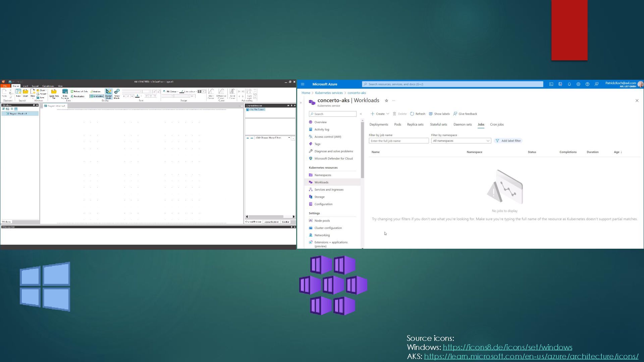Screen dimensions: 644x362
Task: Toggle underline formatting in Concerto Font group
Action: (x=132, y=96)
